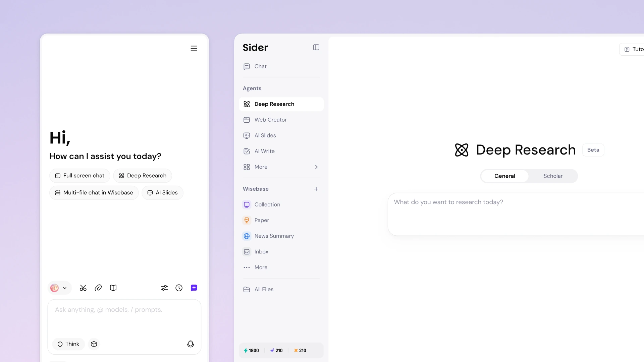The width and height of the screenshot is (644, 362).
Task: Click the scissors screenshot tool icon
Action: [83, 288]
